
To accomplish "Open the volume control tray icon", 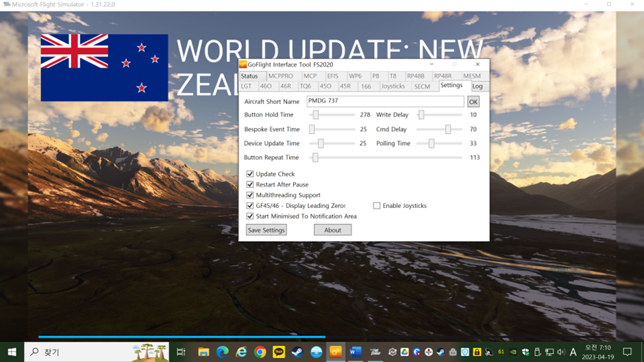I will click(561, 352).
